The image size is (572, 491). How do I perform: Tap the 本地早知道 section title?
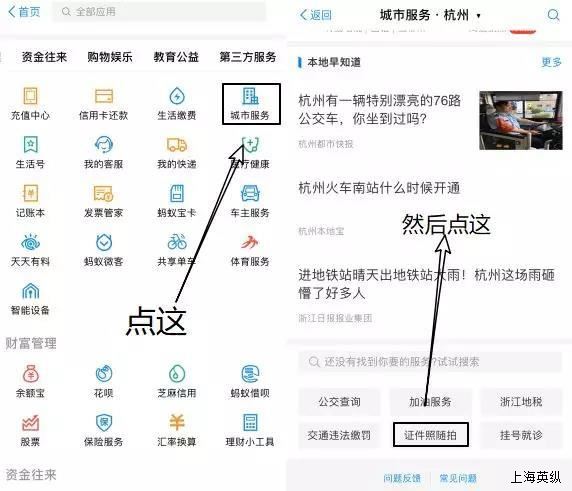334,62
